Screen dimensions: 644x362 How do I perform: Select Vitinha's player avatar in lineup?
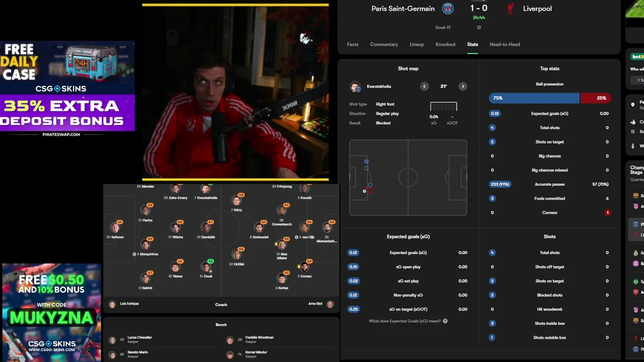pos(176,228)
